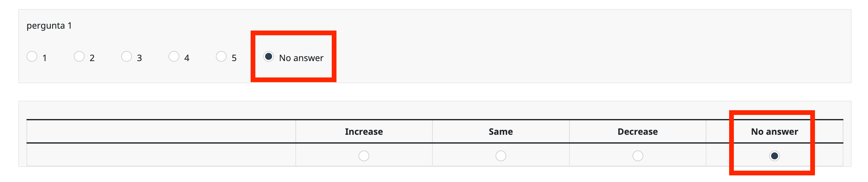868x182 pixels.
Task: Choose the Decrease radio button in the table
Action: tap(638, 156)
